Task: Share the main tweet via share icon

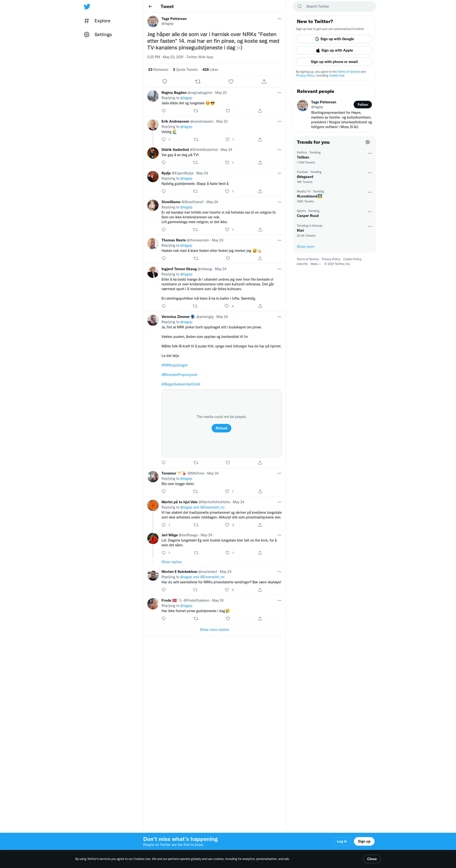Action: 264,82
